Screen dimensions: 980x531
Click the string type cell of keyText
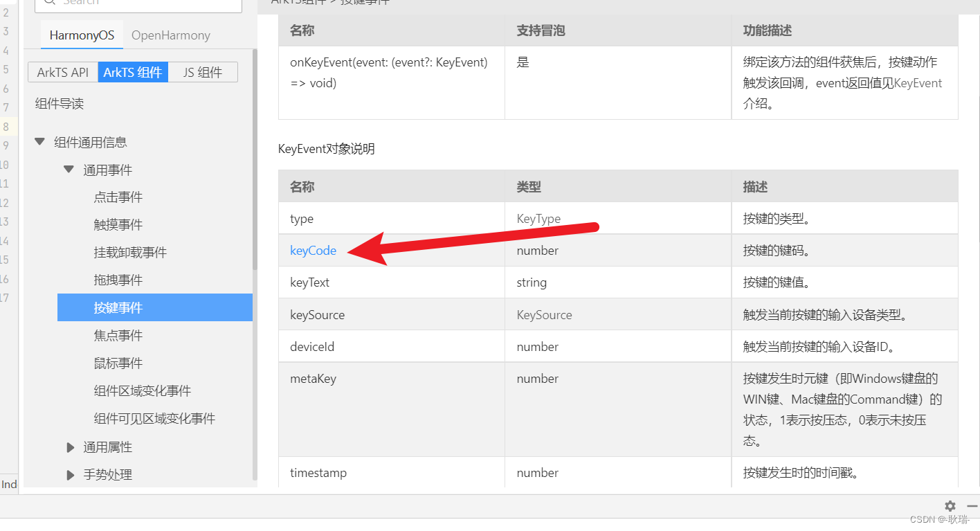click(x=618, y=282)
